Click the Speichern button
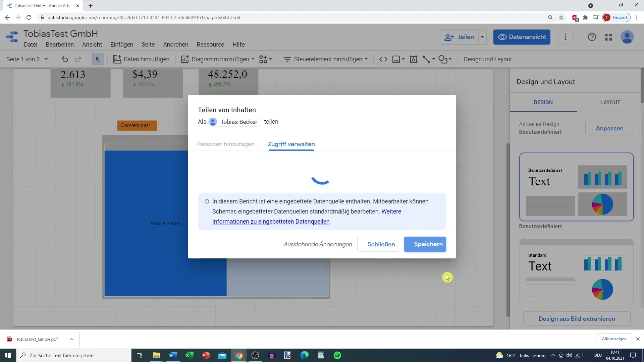644x362 pixels. click(428, 244)
